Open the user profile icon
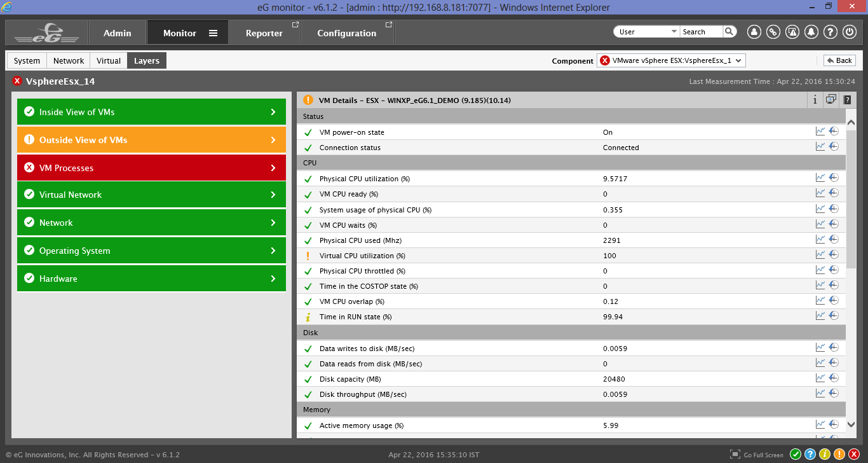The image size is (868, 463). (x=754, y=32)
